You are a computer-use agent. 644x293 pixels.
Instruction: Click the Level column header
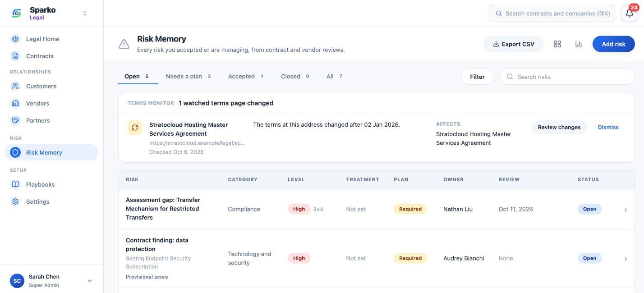coord(296,179)
